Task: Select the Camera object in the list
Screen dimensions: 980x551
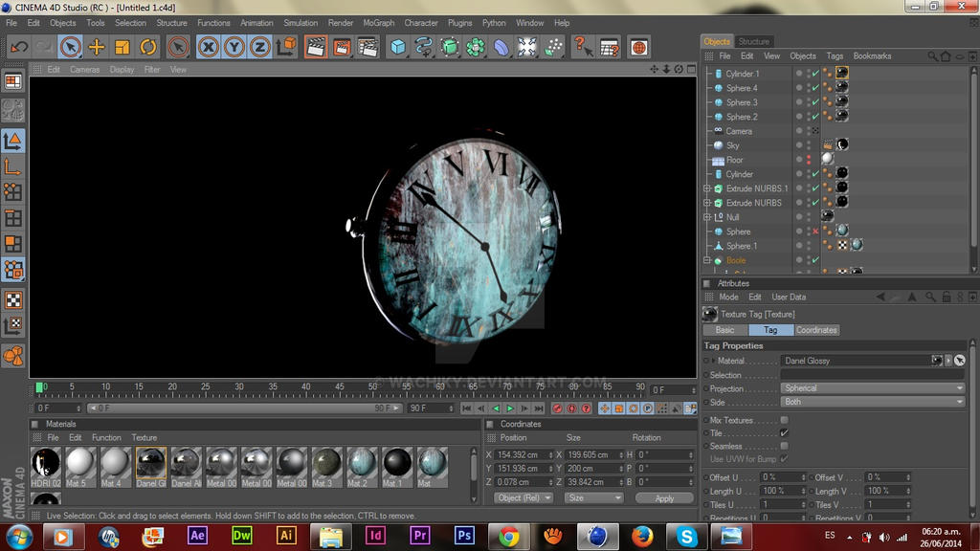Action: (x=739, y=131)
